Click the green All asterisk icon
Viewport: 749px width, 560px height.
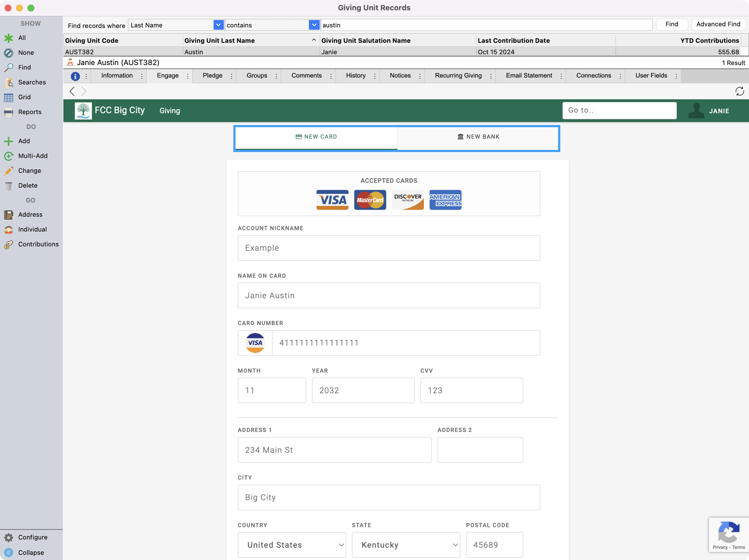point(9,38)
